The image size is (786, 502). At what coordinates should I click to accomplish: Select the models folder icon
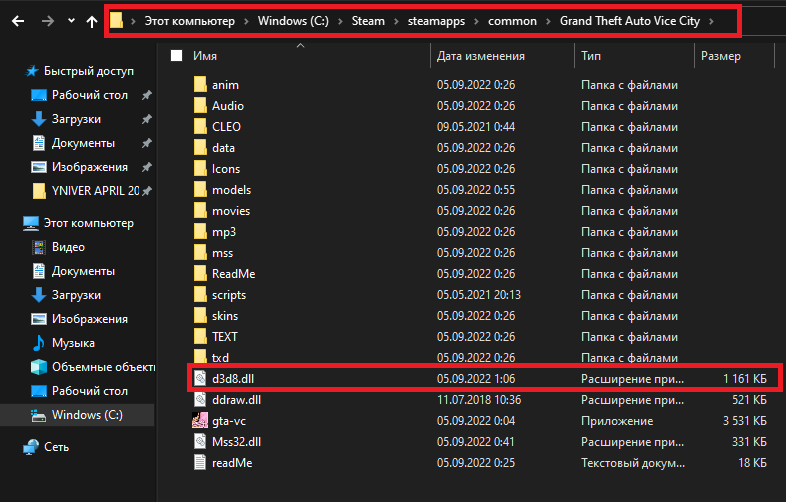[200, 190]
